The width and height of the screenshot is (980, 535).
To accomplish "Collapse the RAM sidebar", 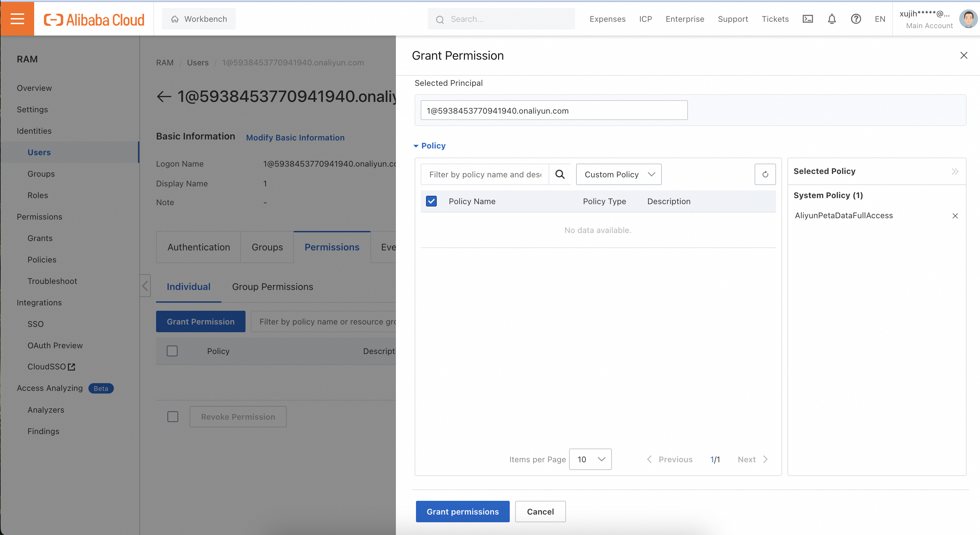I will point(145,286).
